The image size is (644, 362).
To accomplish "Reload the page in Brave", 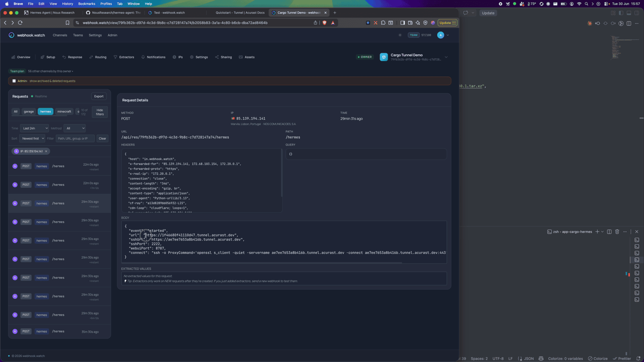I will [20, 23].
